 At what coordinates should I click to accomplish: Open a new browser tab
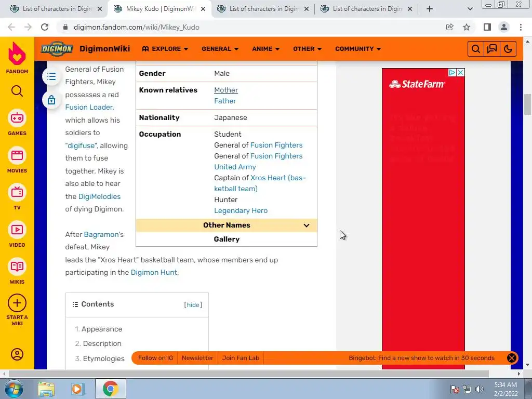coord(430,9)
